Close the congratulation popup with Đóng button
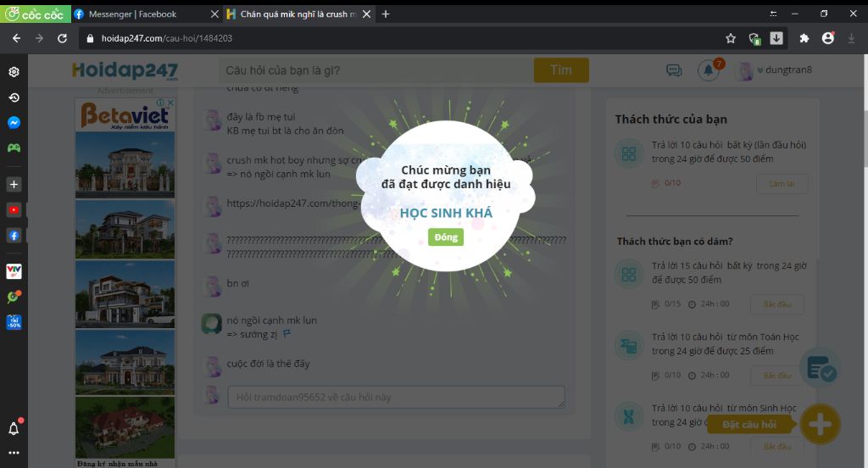 pos(446,237)
